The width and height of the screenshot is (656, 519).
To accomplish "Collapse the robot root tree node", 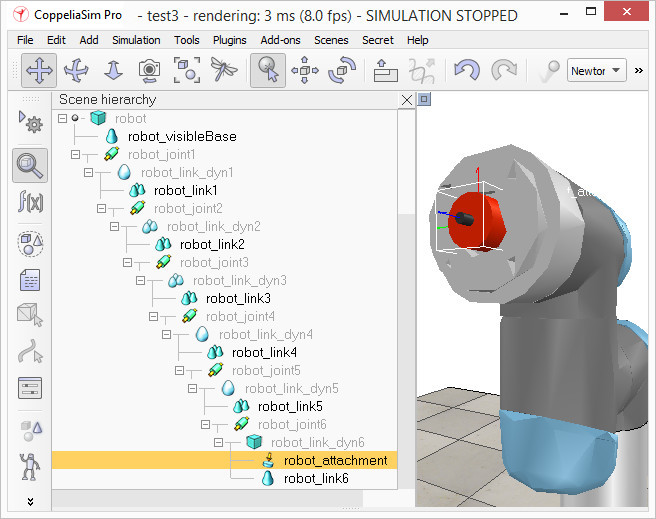I will pos(62,118).
